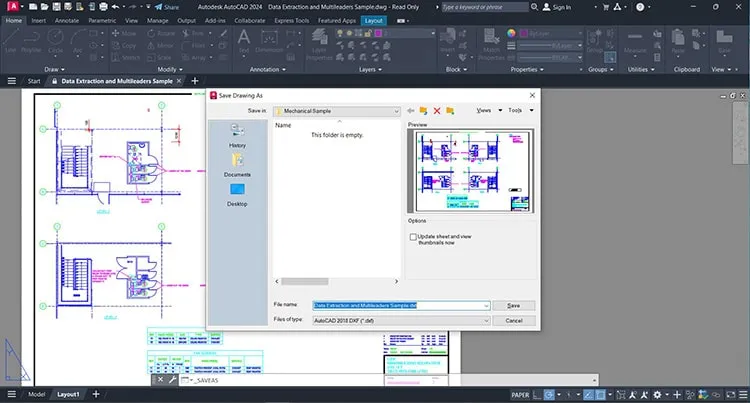Click the red Delete X icon in the dialog toolbar
Image resolution: width=750 pixels, height=403 pixels.
437,111
